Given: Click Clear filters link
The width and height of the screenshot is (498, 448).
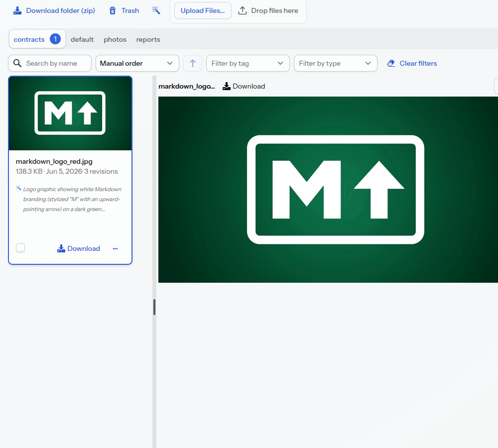Looking at the screenshot, I should (412, 63).
